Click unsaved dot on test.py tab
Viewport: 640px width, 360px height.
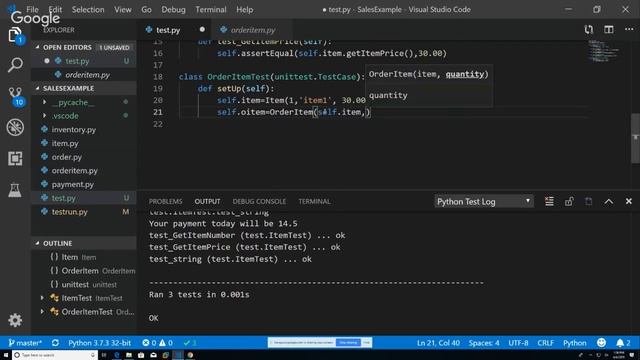(202, 29)
